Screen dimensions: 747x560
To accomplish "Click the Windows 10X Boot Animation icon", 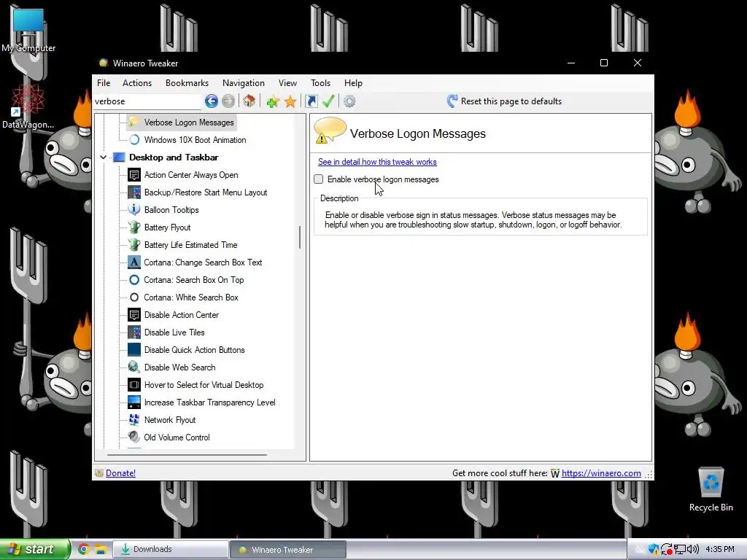I will [134, 139].
